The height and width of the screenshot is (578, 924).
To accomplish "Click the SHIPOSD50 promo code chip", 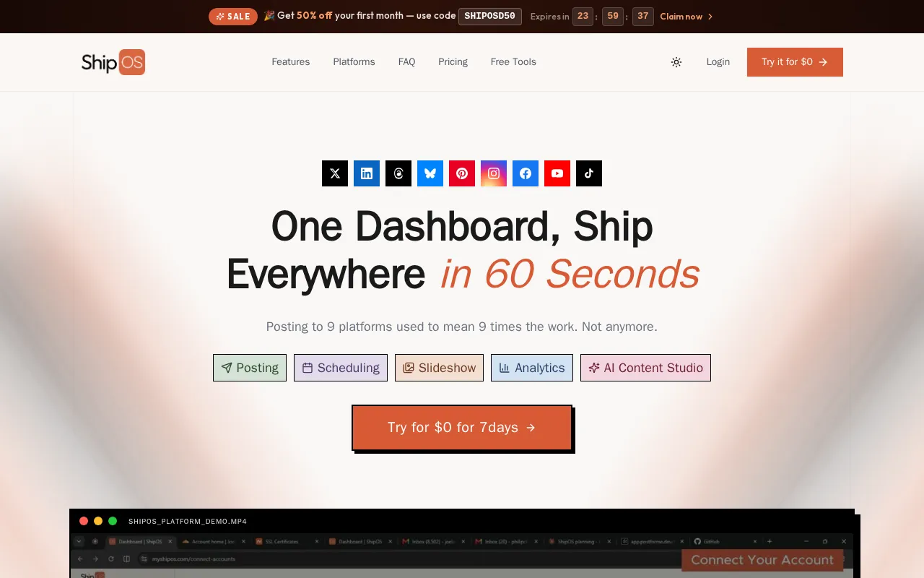I will pos(490,16).
